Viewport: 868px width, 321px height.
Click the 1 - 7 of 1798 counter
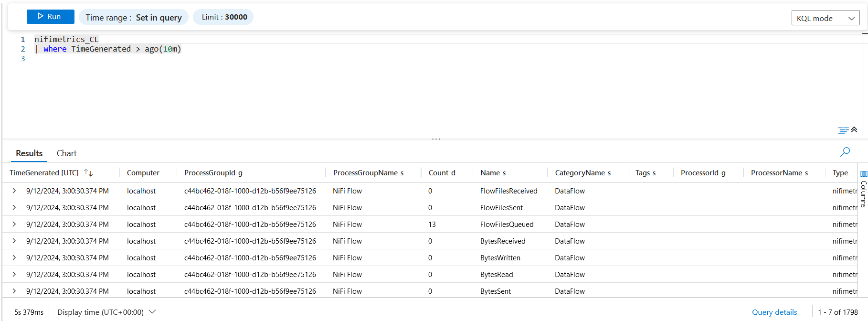[838, 312]
